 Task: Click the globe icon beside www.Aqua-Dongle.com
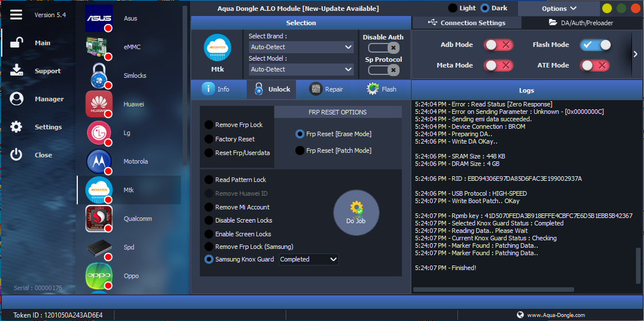point(520,315)
